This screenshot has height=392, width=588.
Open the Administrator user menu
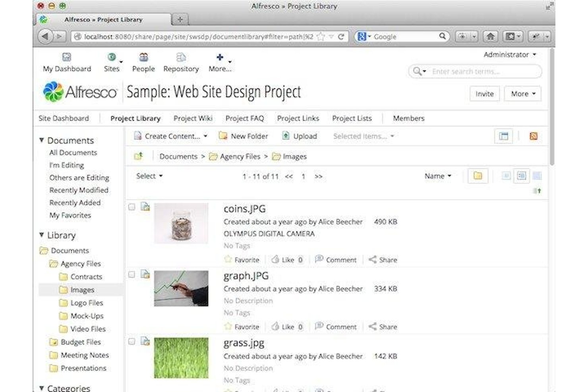point(510,54)
